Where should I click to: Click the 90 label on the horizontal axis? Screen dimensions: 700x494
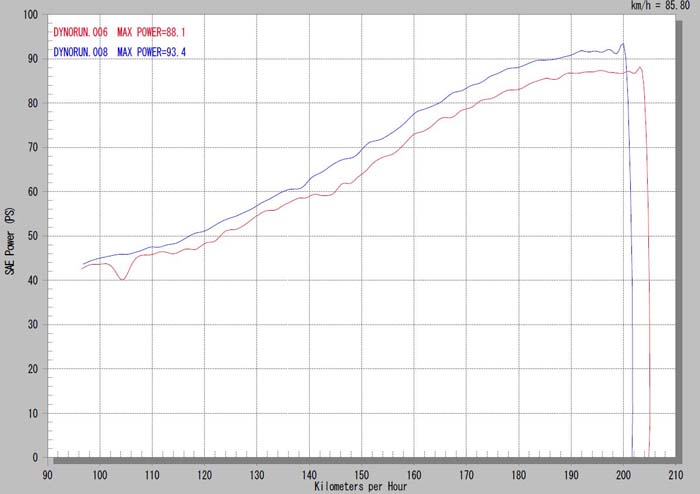pos(47,475)
